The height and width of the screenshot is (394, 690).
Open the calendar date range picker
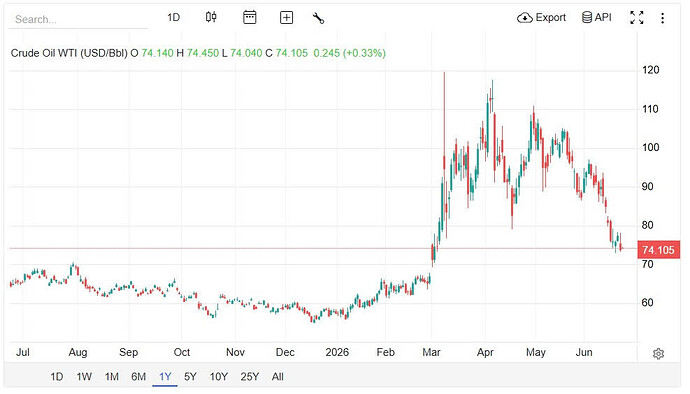click(x=250, y=18)
